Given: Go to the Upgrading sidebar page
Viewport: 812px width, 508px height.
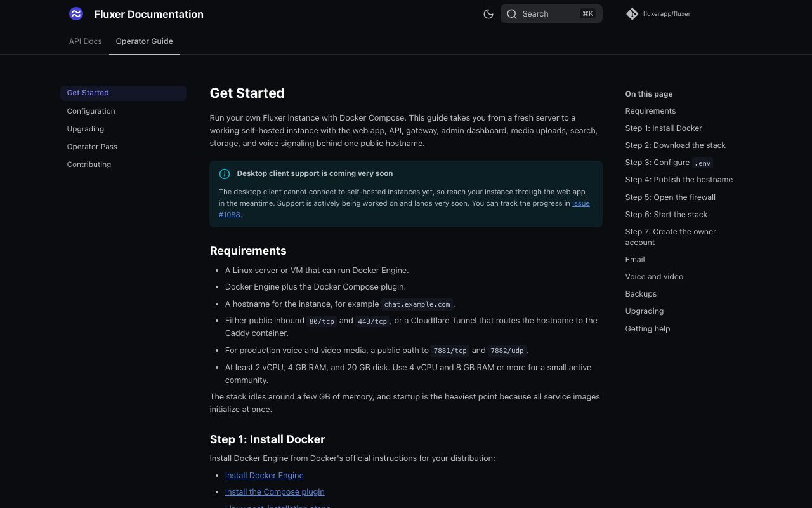Looking at the screenshot, I should [x=86, y=129].
